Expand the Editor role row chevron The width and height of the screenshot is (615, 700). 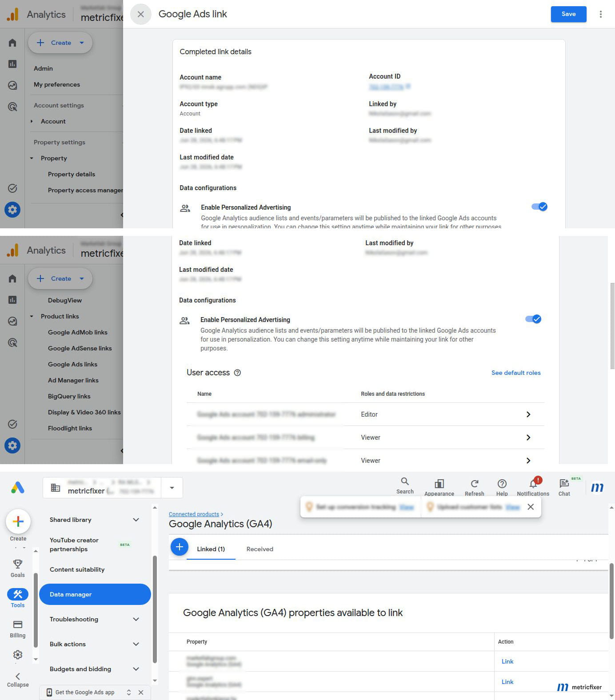[x=528, y=414]
